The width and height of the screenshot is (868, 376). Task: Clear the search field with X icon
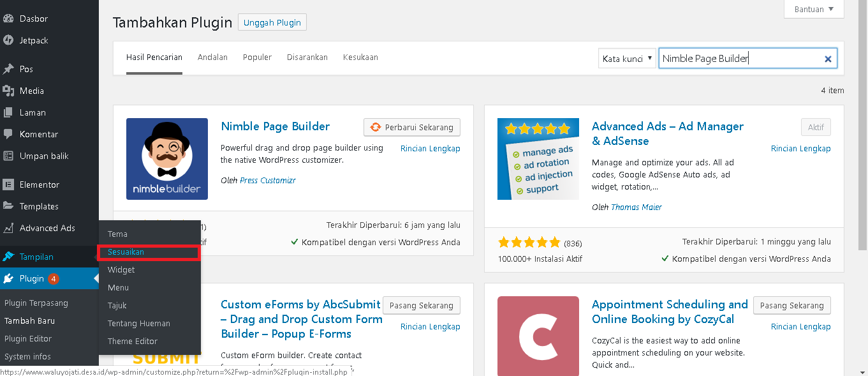[x=828, y=59]
